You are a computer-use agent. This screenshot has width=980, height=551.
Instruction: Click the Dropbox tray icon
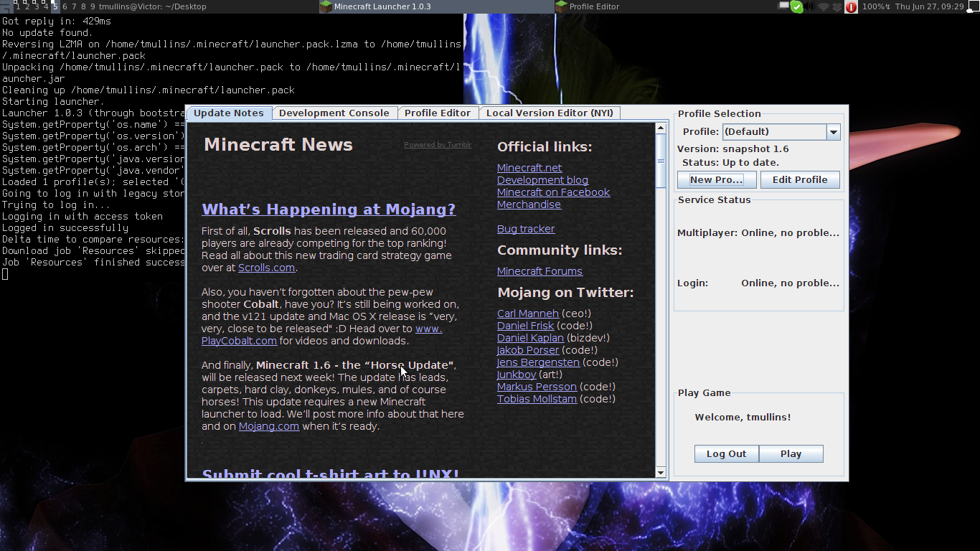coord(837,7)
